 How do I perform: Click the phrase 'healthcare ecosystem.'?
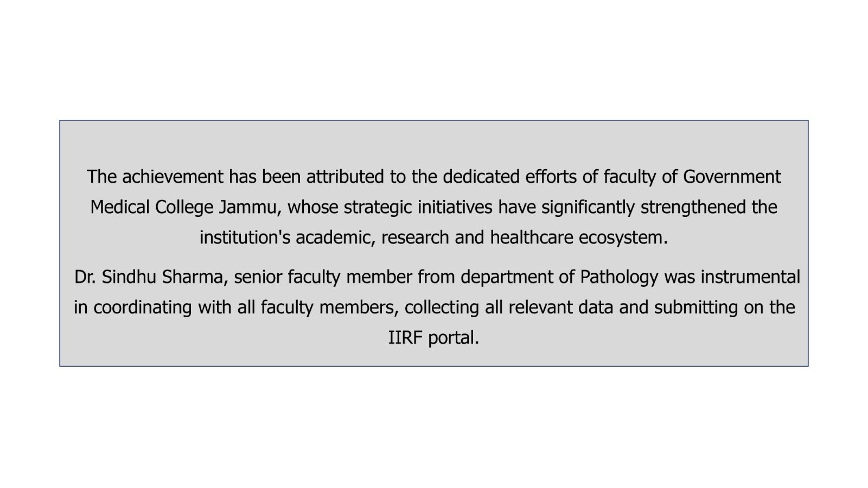(579, 237)
